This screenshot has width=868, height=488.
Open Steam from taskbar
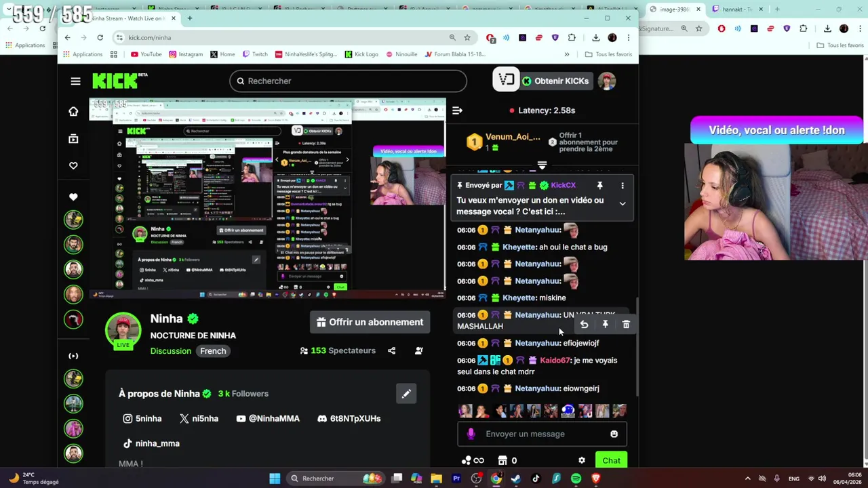coord(516,479)
